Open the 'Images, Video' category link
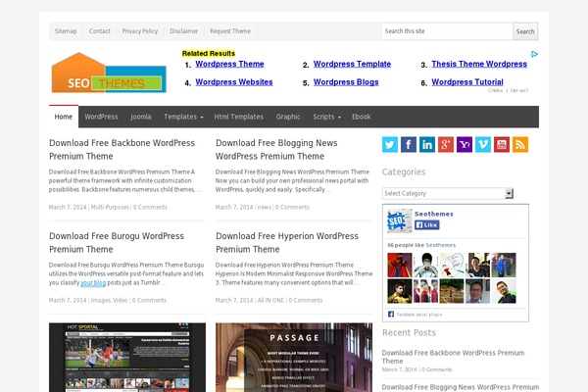 click(x=109, y=300)
